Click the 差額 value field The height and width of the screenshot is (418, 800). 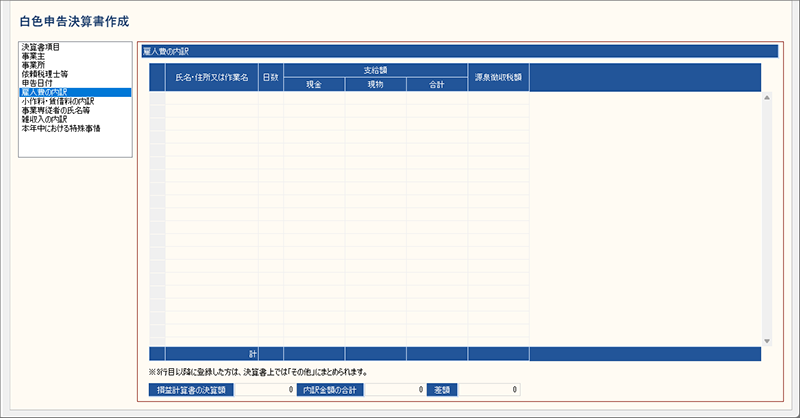pyautogui.click(x=490, y=390)
